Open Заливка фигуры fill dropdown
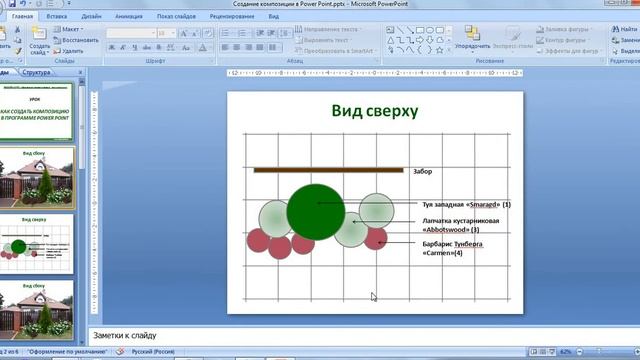 click(564, 29)
